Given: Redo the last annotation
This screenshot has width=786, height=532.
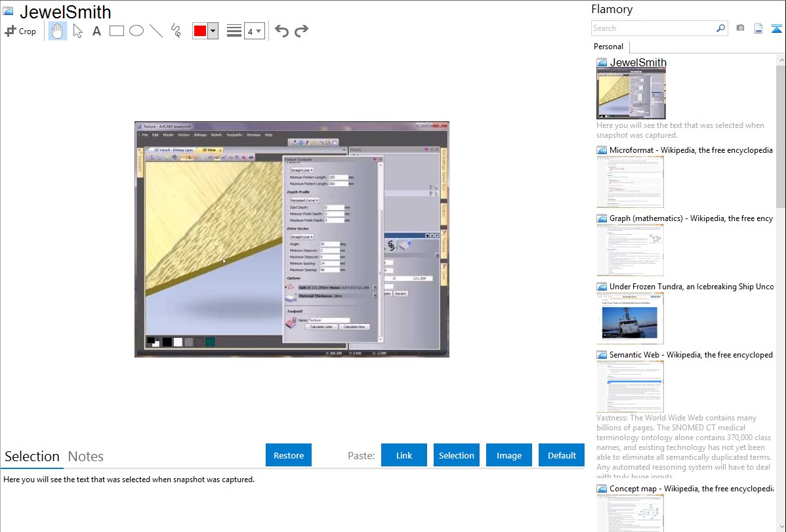Looking at the screenshot, I should [x=301, y=31].
